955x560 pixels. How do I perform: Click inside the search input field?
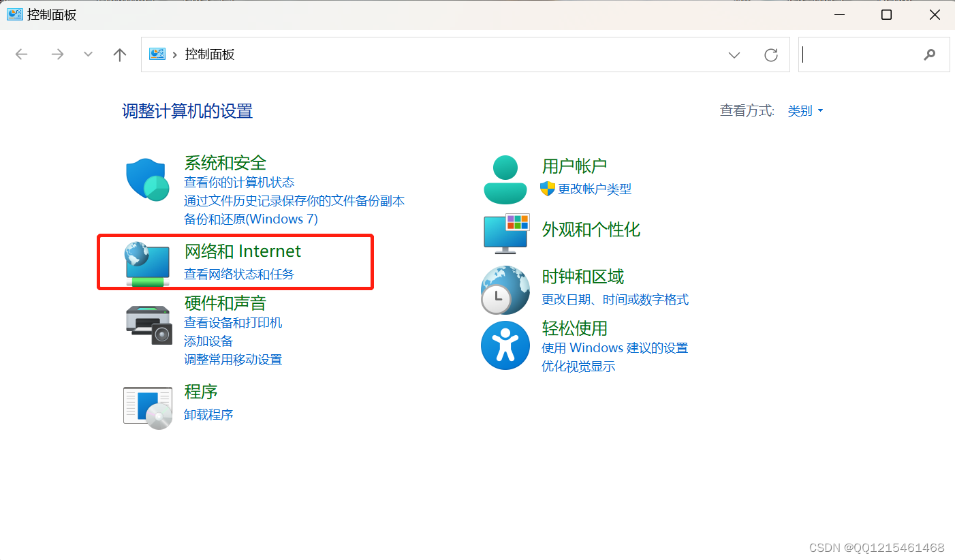point(865,55)
